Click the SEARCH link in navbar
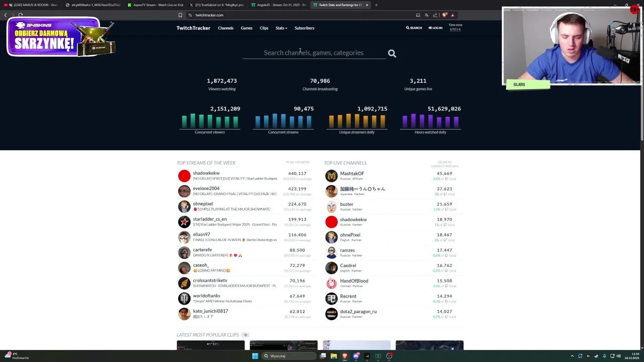Screen dimensions: 644x362 [x=414, y=28]
